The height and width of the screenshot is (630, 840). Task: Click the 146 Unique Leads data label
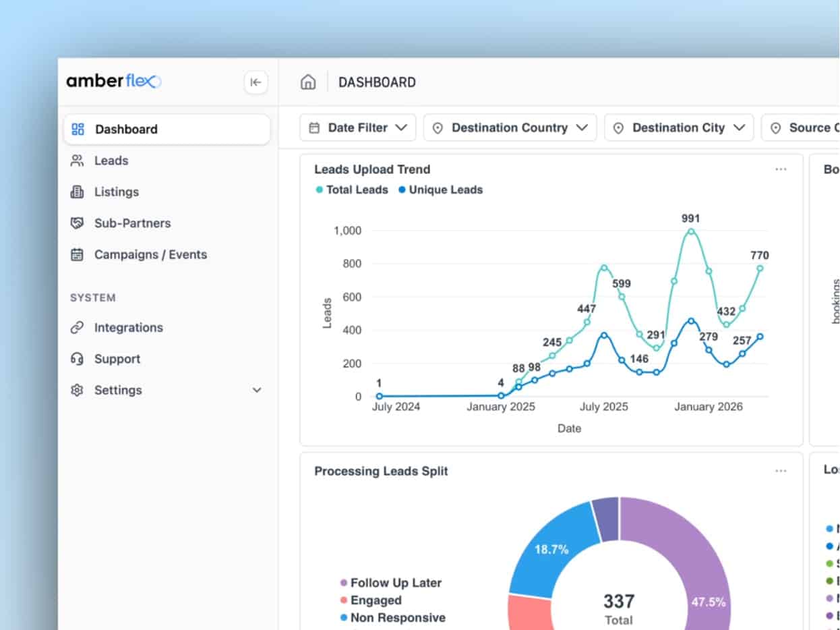pos(639,358)
